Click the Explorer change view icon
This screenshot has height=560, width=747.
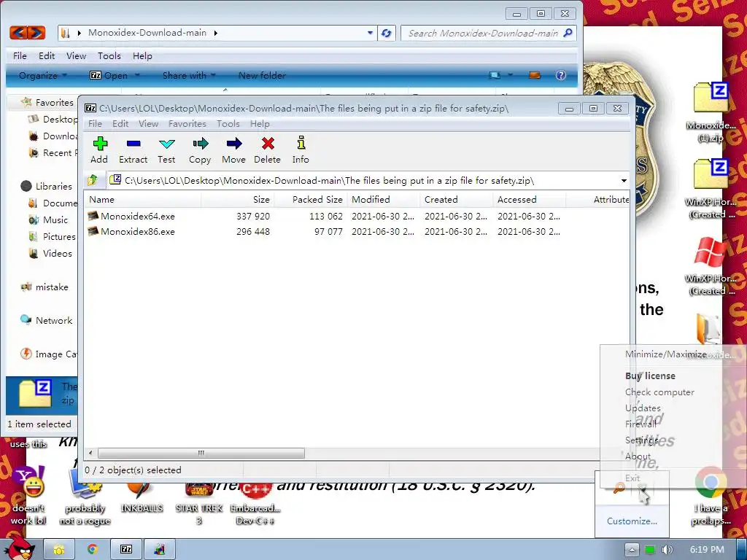tap(495, 75)
